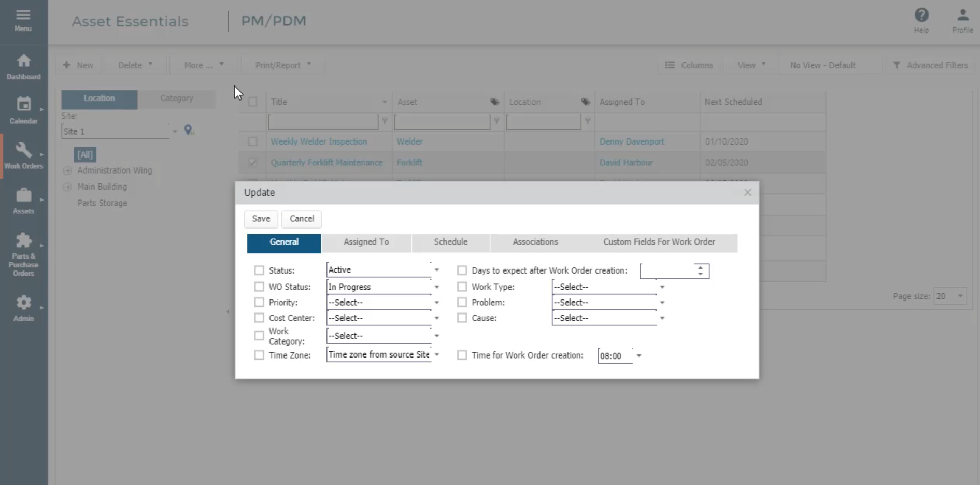The height and width of the screenshot is (485, 980).
Task: Switch to the Schedule tab
Action: coord(450,243)
